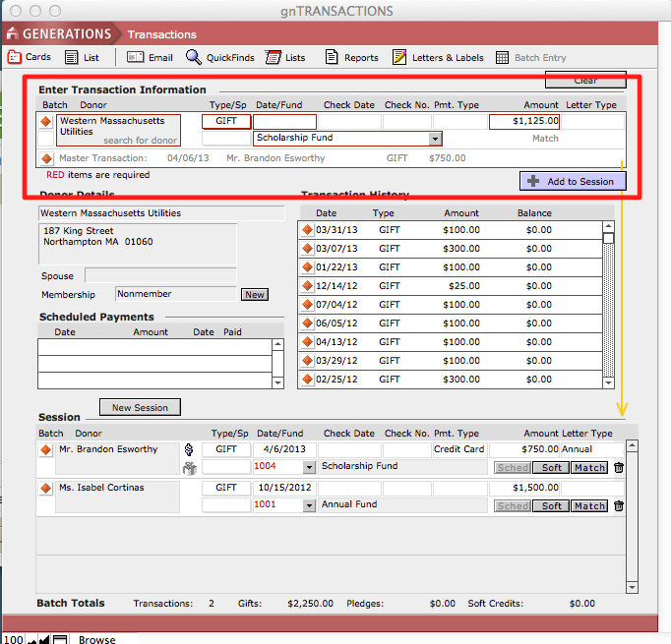Toggle Soft credit on Brandon Esworthy's gift
This screenshot has height=644, width=671.
552,468
